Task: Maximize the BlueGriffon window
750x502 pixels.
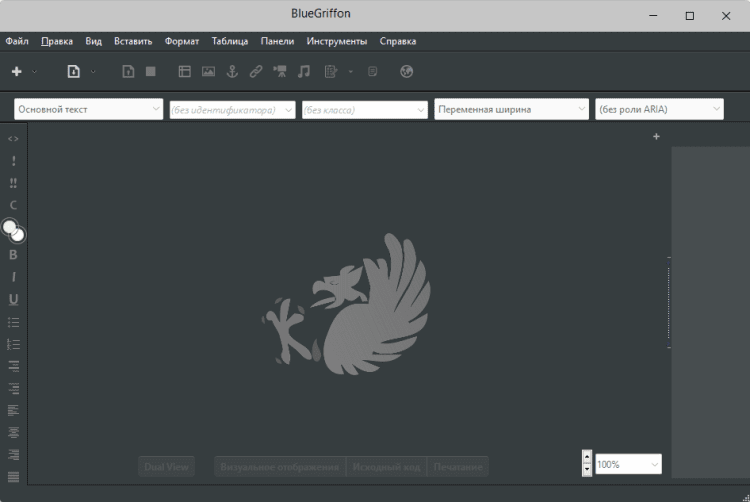Action: click(690, 16)
